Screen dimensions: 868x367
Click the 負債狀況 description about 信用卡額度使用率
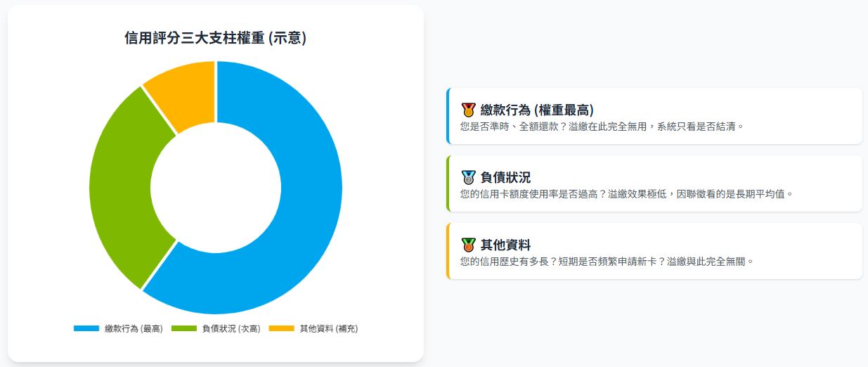click(x=626, y=193)
